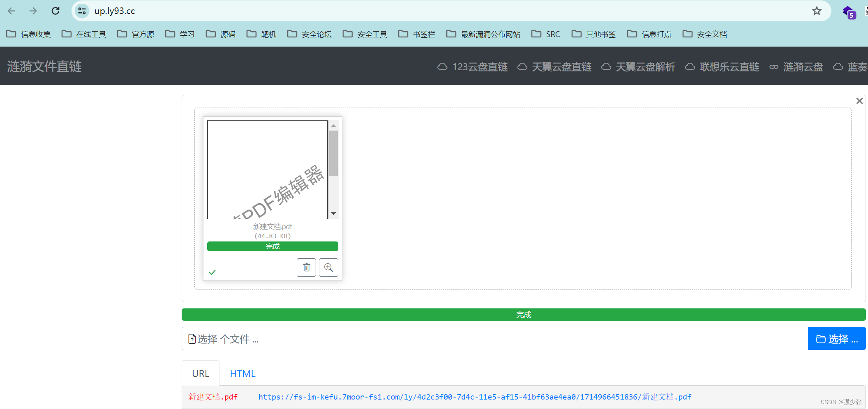Open the 安全论坛 bookmark folder
The image size is (868, 409).
tap(309, 34)
